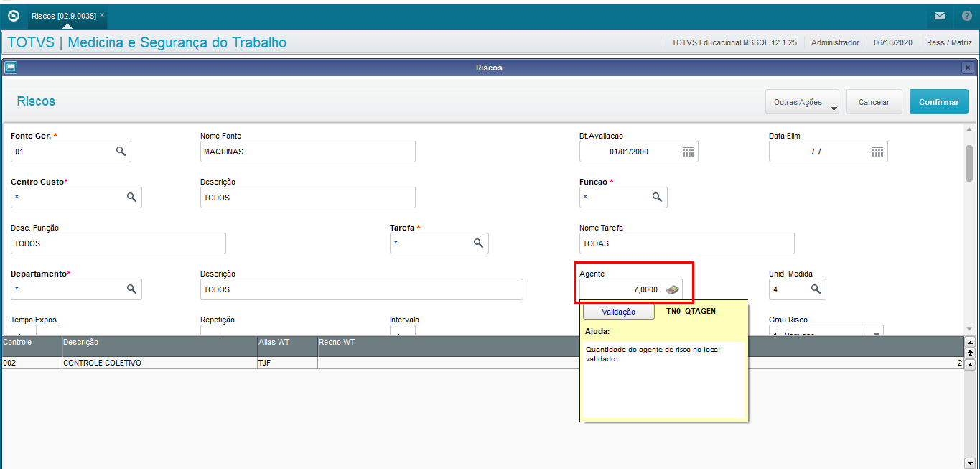Viewport: 980px width, 469px height.
Task: Open Unid. Medida lookup magnifier
Action: pyautogui.click(x=816, y=289)
